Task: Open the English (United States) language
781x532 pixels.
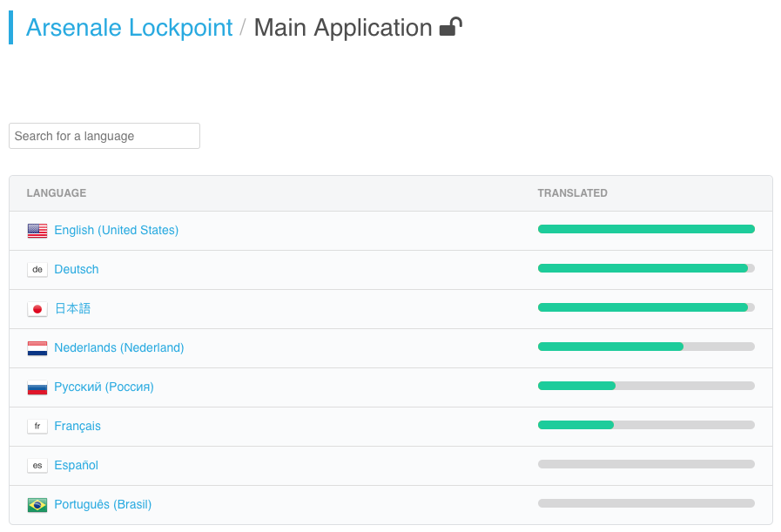Action: point(116,230)
